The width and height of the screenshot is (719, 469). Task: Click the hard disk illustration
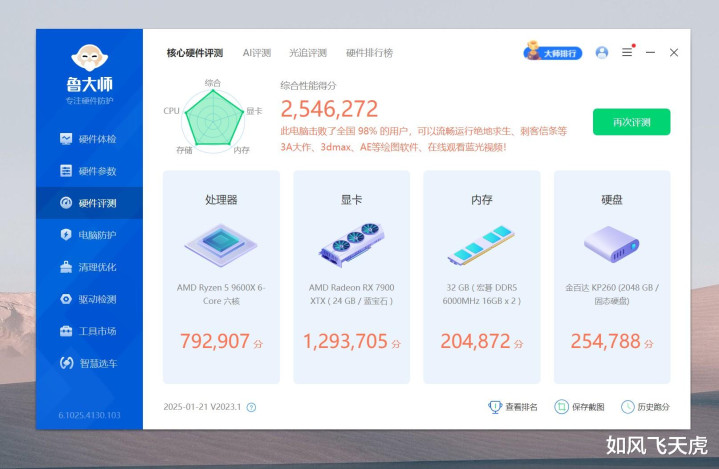[612, 244]
